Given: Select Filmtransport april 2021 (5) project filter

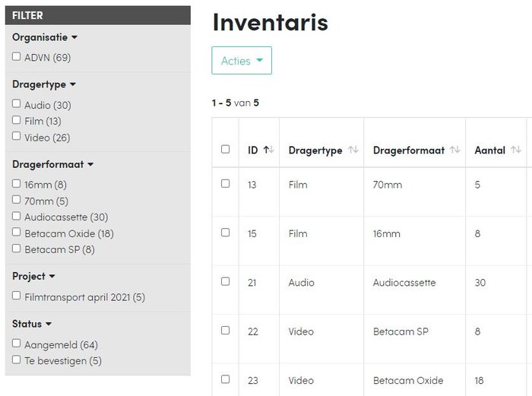Looking at the screenshot, I should [x=16, y=296].
